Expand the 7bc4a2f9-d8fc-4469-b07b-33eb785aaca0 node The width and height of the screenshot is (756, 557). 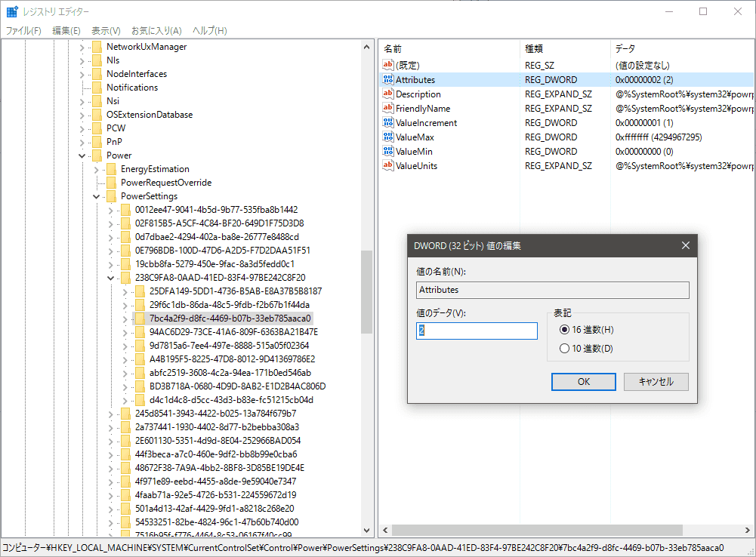pos(125,319)
